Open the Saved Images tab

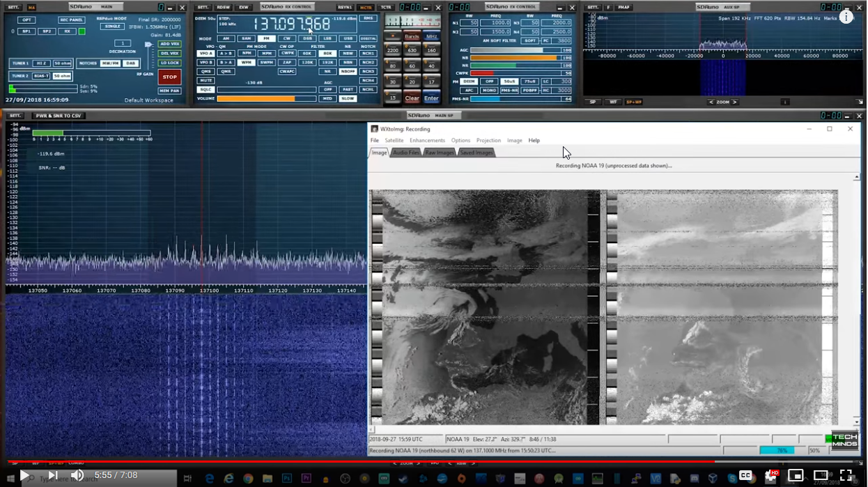[x=476, y=153]
